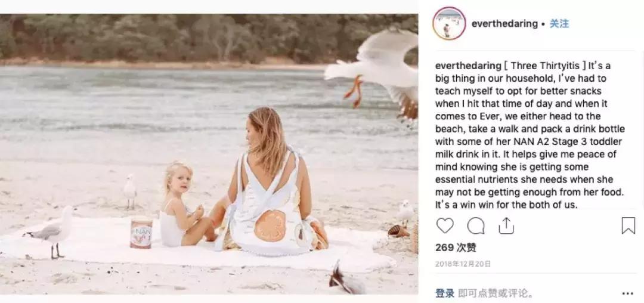Click the everthedaring profile avatar

(449, 24)
